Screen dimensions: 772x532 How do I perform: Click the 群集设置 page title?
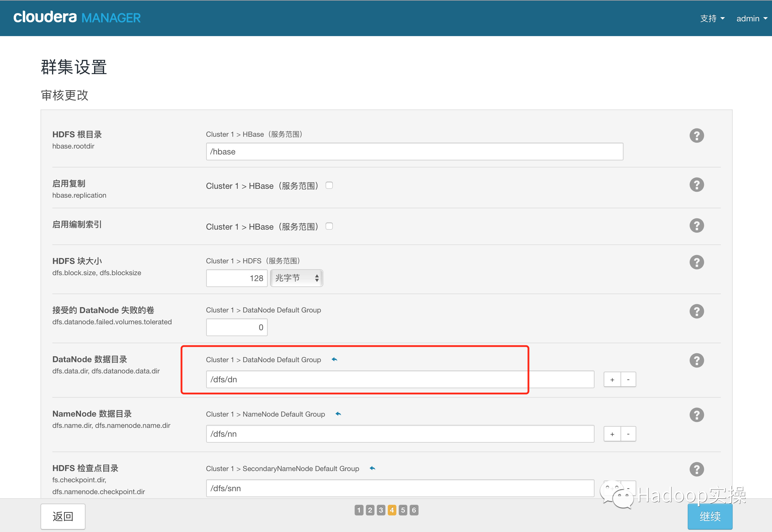point(74,67)
